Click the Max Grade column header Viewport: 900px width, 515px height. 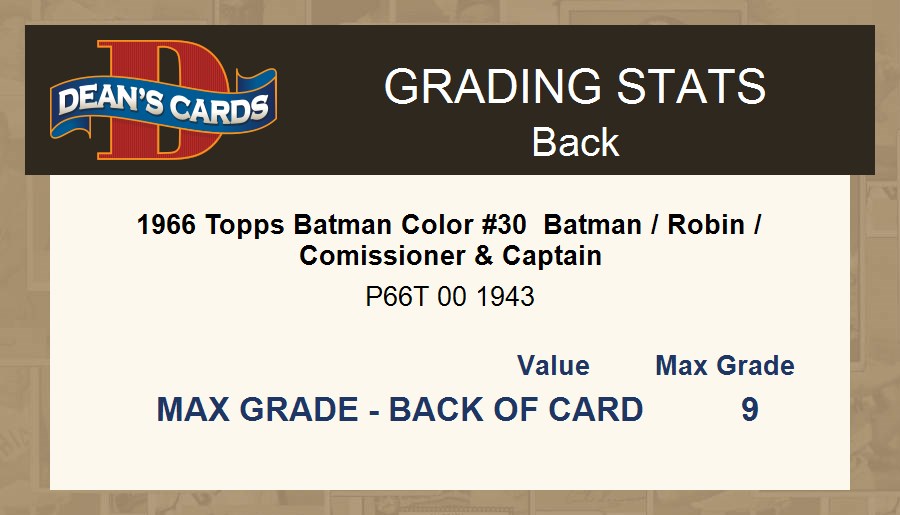(x=725, y=366)
